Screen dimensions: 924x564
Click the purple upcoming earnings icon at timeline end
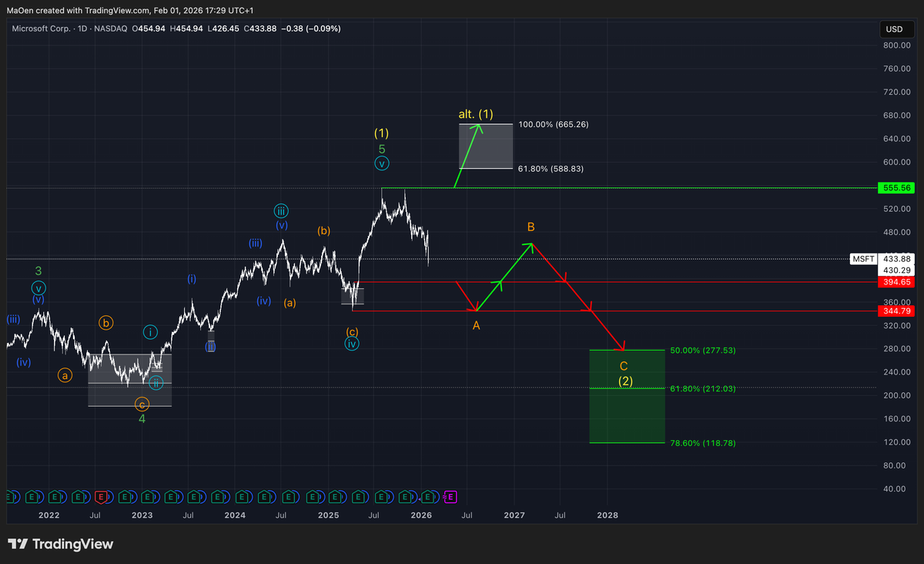pyautogui.click(x=450, y=497)
